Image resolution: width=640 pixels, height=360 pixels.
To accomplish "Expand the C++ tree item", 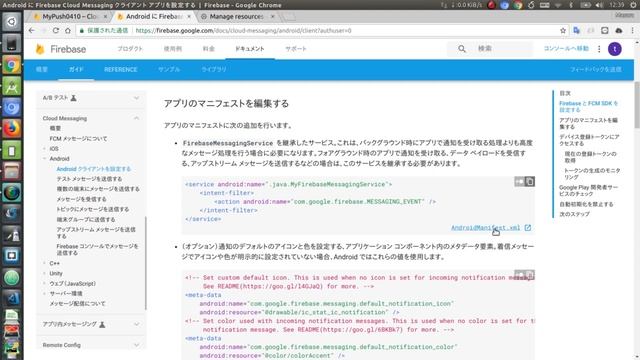I will pyautogui.click(x=44, y=263).
